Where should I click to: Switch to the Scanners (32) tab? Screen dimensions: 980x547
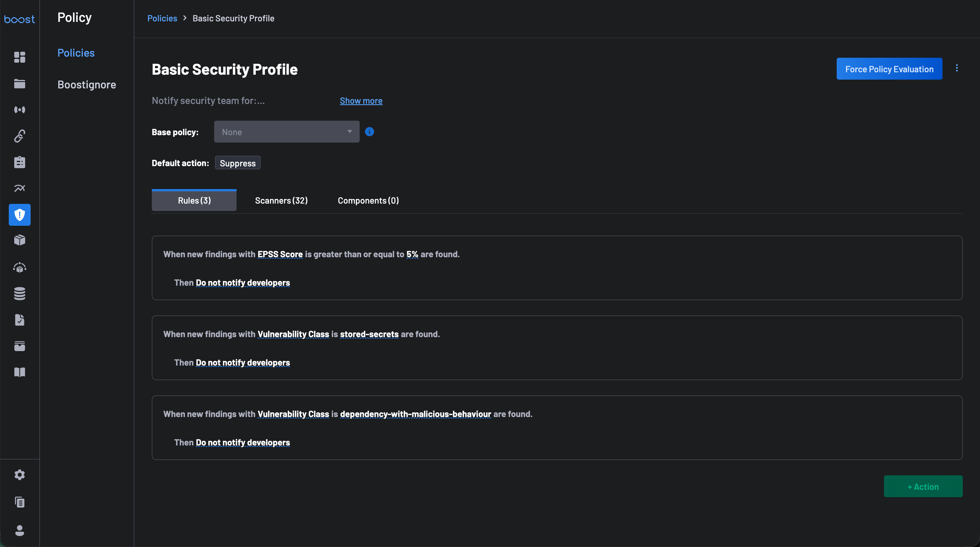tap(281, 201)
